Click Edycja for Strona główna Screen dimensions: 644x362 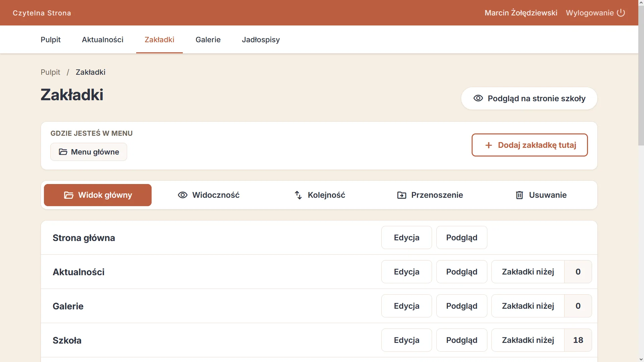tap(407, 237)
